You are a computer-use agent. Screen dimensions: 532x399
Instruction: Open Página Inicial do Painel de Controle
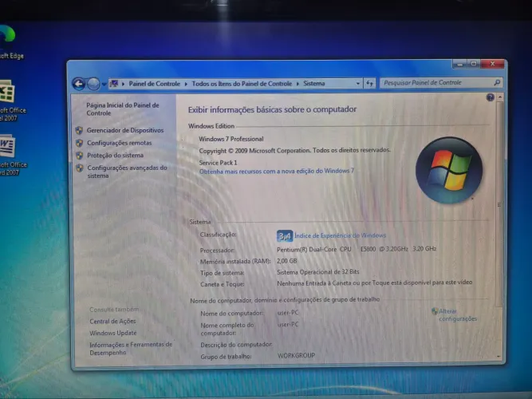123,109
